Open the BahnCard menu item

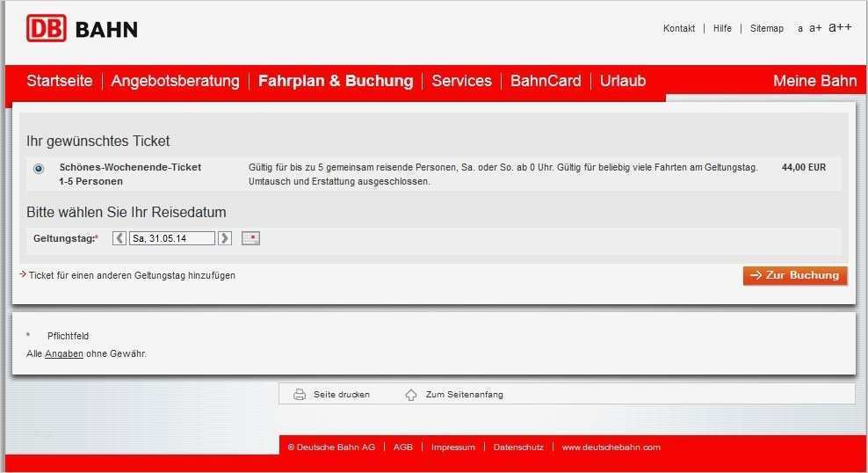point(546,81)
